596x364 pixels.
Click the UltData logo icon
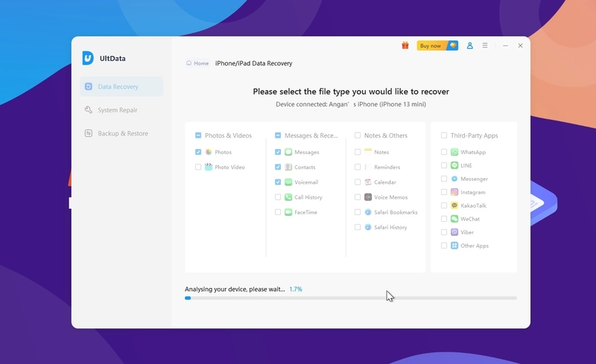click(88, 58)
